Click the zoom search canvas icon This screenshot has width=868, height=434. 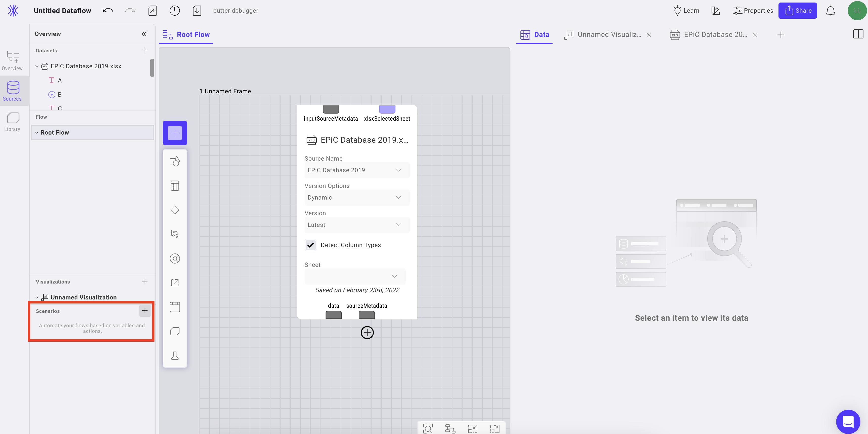428,429
